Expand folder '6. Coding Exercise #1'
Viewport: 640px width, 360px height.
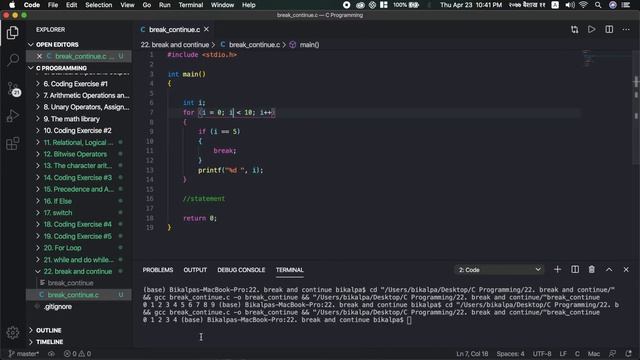79,84
